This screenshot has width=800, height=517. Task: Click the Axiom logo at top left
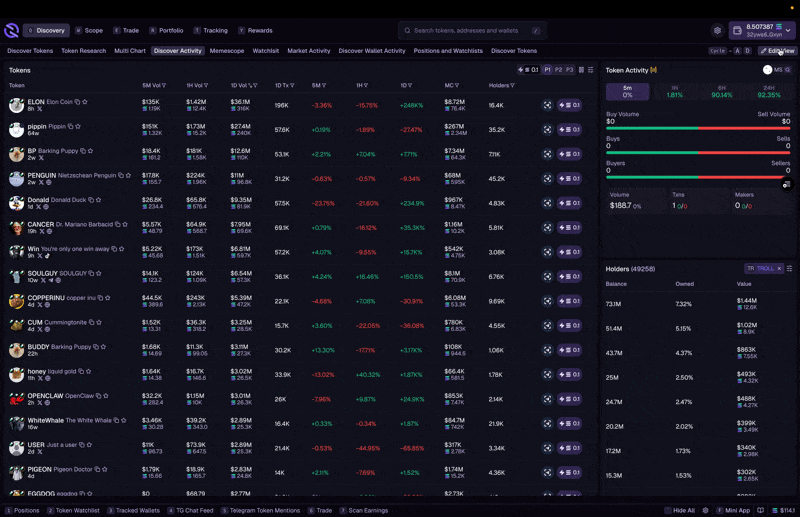(11, 31)
